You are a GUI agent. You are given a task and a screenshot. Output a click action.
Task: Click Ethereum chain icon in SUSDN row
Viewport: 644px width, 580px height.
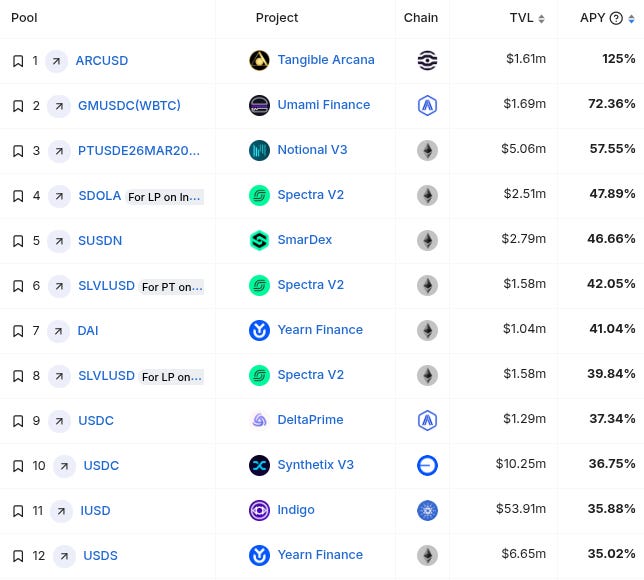click(x=427, y=240)
